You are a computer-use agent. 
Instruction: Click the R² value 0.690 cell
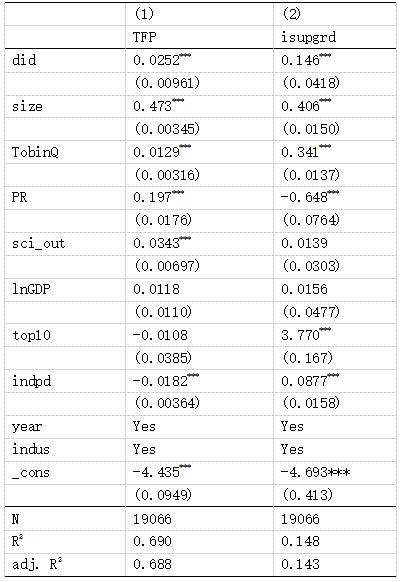(x=200, y=541)
